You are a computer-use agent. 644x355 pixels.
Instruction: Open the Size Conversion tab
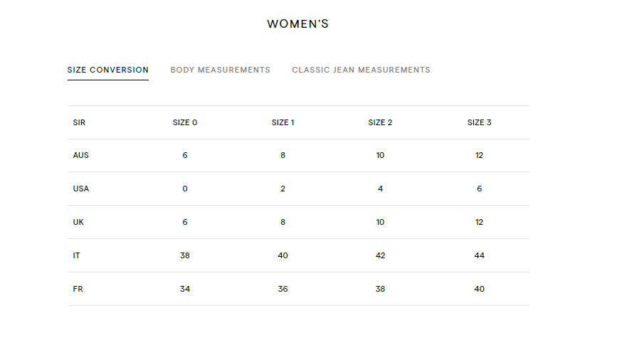click(x=108, y=70)
